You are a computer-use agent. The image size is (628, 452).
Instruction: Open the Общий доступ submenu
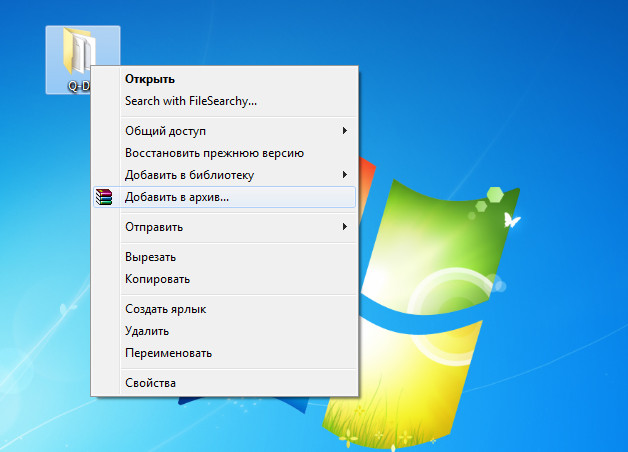(224, 131)
